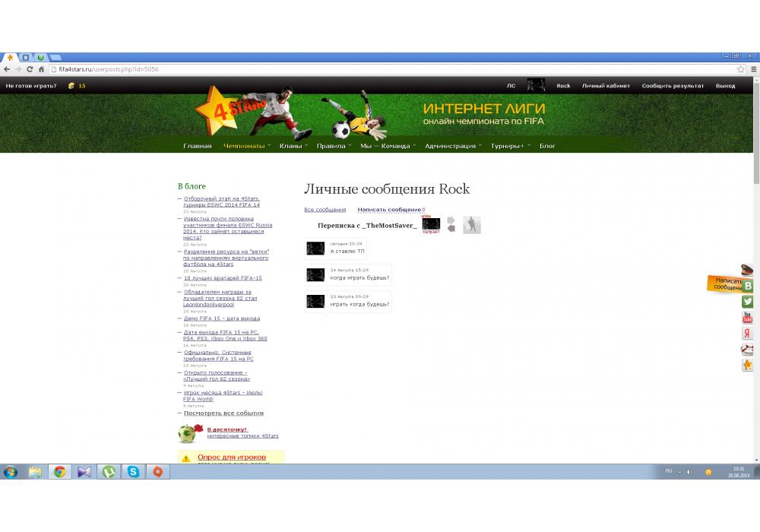The image size is (760, 532).
Task: Expand the 'Мы — Команда' menu
Action: point(388,146)
